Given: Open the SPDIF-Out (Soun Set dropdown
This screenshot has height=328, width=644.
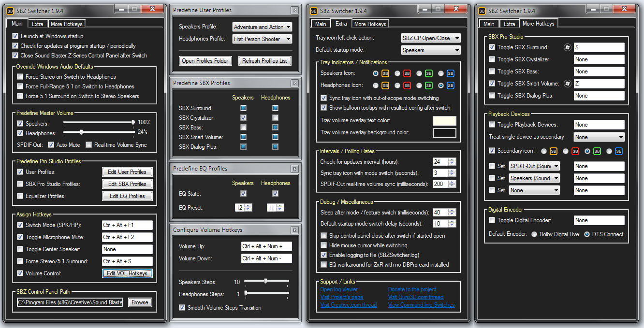Looking at the screenshot, I should point(534,166).
